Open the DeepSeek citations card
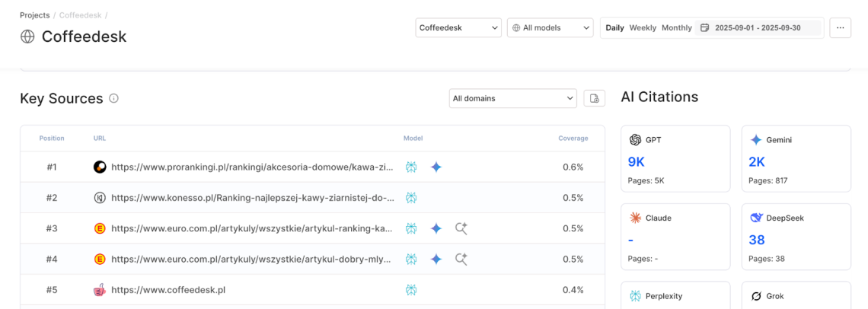This screenshot has width=868, height=309. pos(796,237)
